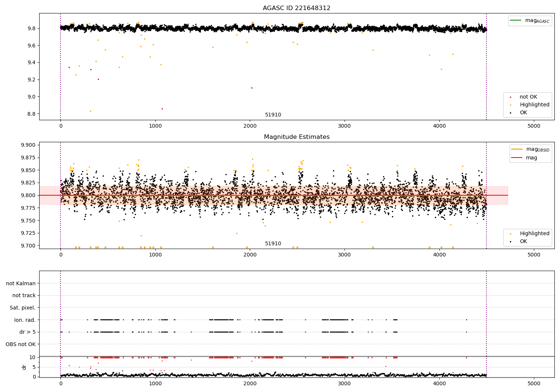Click the orange line sample beside mag OBSID
This screenshot has height=392, width=560.
pyautogui.click(x=517, y=149)
